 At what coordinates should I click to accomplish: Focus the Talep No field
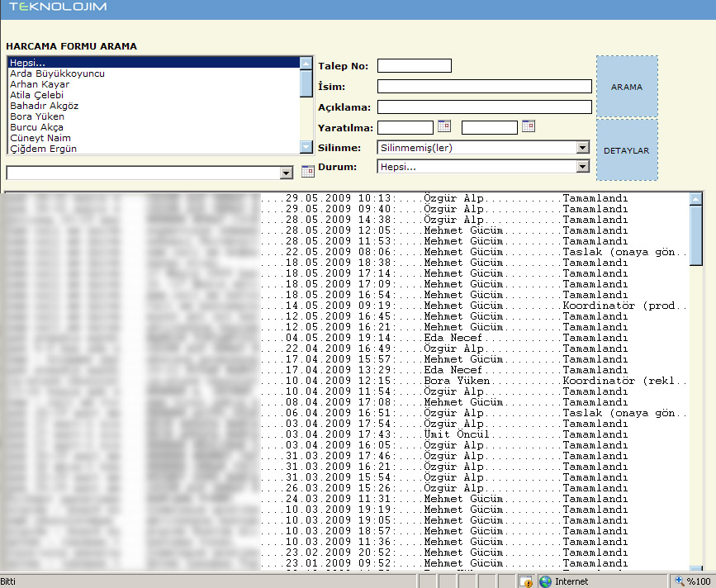pyautogui.click(x=415, y=66)
